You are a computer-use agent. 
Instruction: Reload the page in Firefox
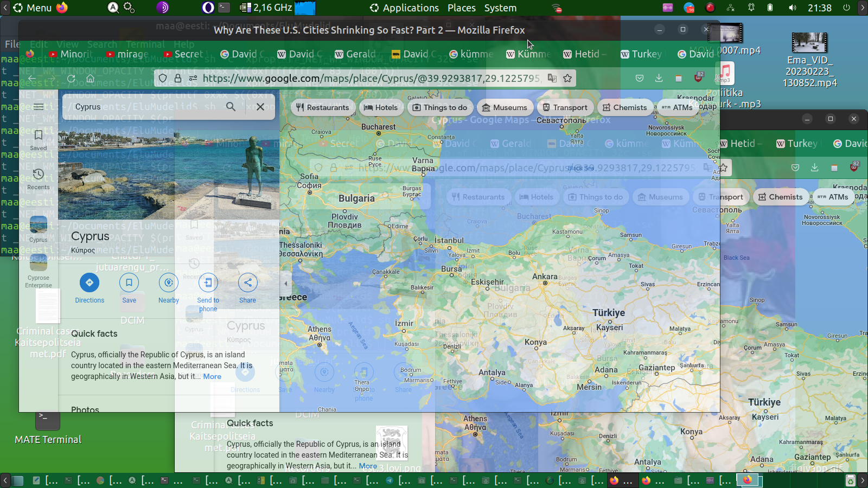pos(71,78)
